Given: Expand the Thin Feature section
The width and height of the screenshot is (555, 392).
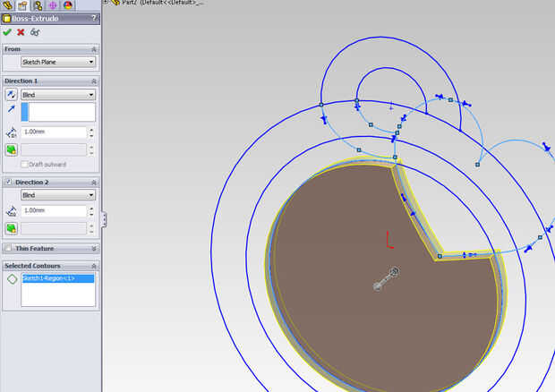Looking at the screenshot, I should [x=94, y=249].
